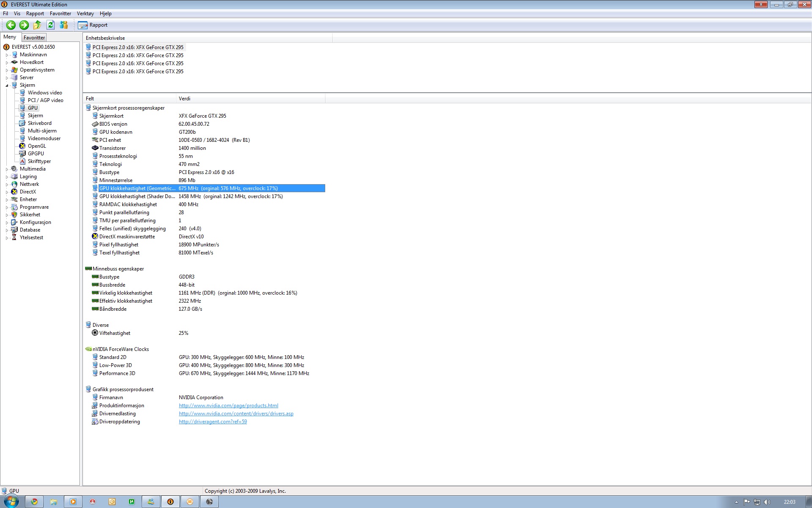The image size is (812, 508).
Task: Select the Enheter tree item
Action: (x=28, y=199)
